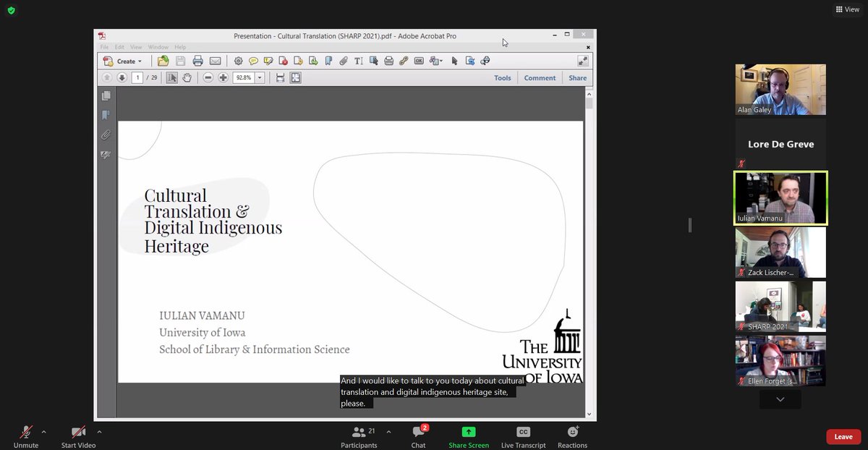Click the Attachments paperclip icon in sidebar

[106, 135]
